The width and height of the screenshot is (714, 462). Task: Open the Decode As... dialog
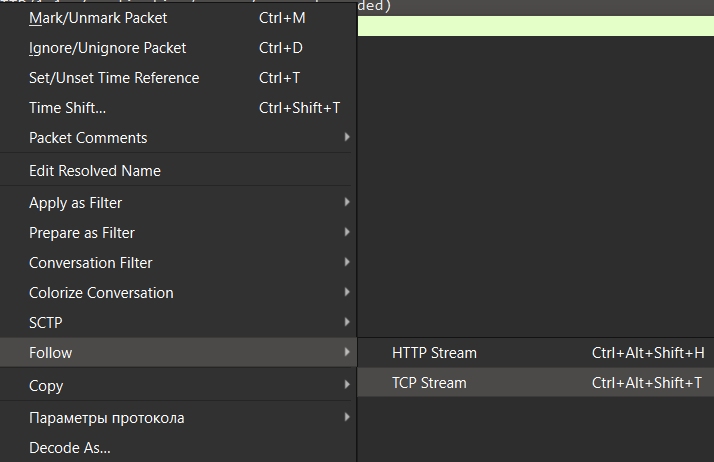click(x=70, y=448)
